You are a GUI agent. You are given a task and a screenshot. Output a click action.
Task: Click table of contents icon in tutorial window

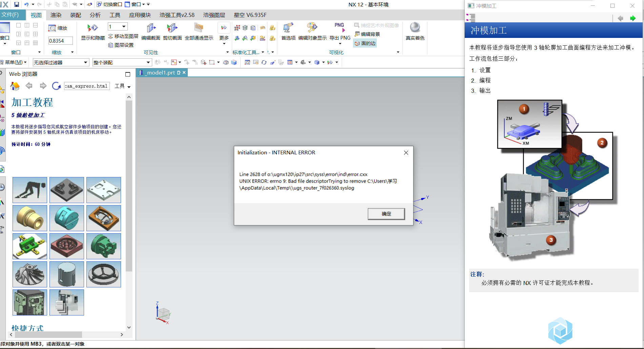click(471, 18)
